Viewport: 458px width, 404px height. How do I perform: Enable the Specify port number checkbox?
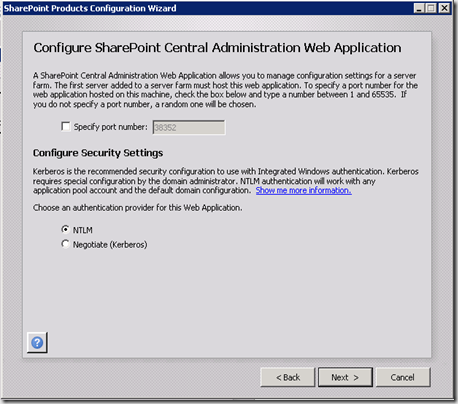[x=66, y=127]
